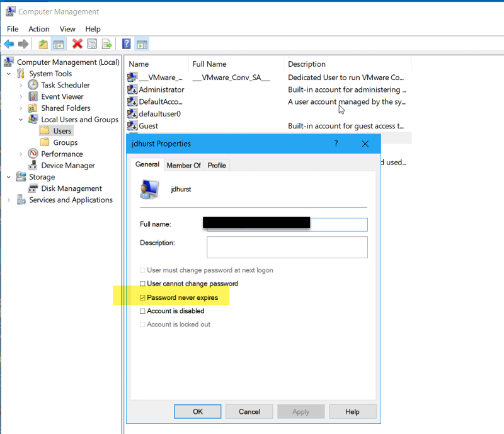Toggle the Show/Hide Action Pane icon
Viewport: 504px width, 434px height.
(x=143, y=43)
